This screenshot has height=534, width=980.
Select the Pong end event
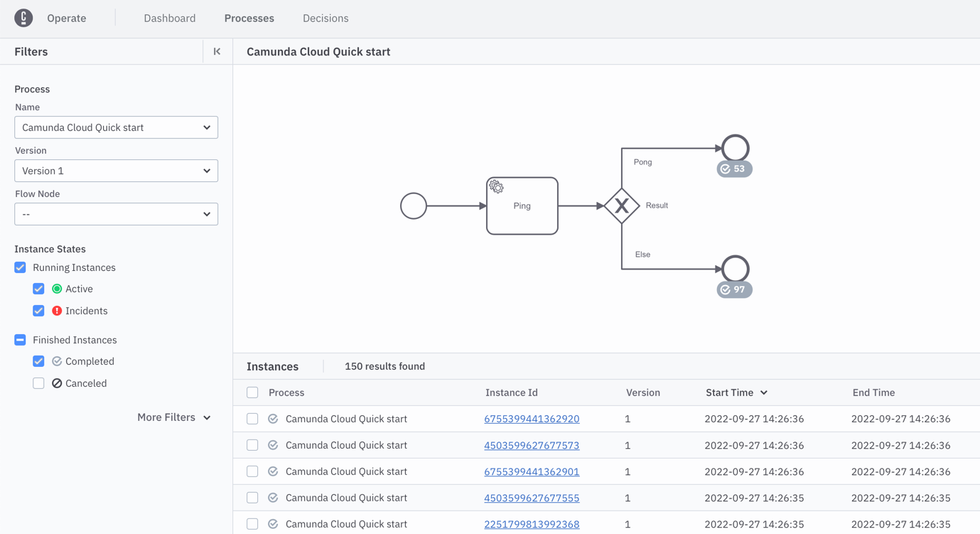coord(735,148)
